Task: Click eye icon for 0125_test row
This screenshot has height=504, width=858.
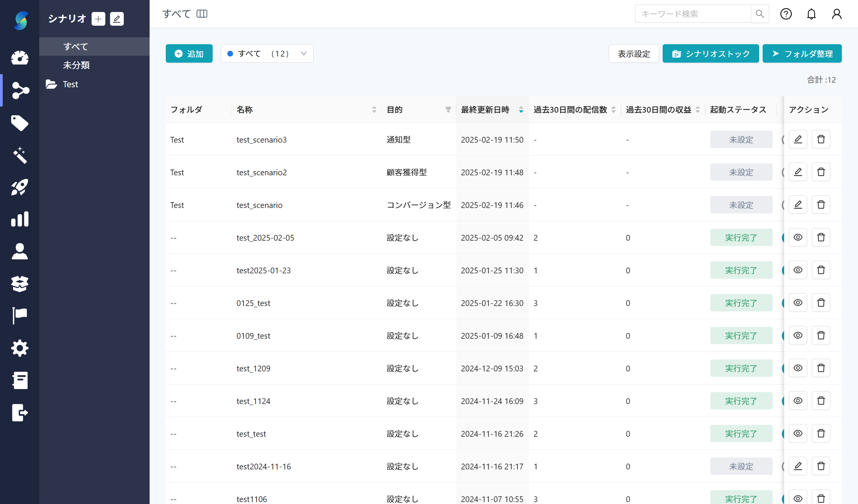Action: point(798,303)
